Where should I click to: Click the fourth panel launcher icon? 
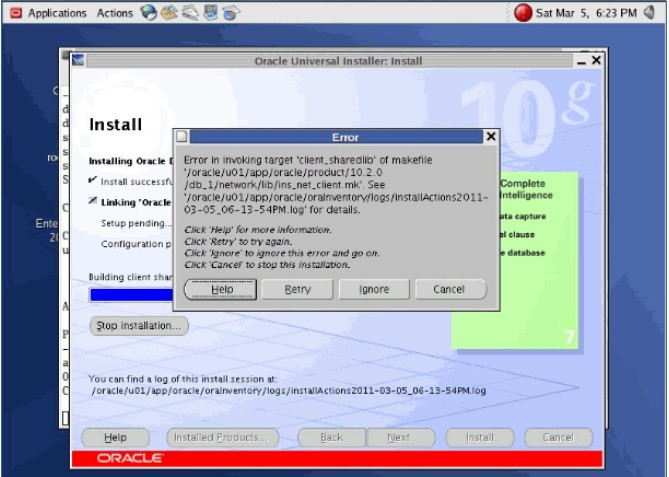[210, 12]
